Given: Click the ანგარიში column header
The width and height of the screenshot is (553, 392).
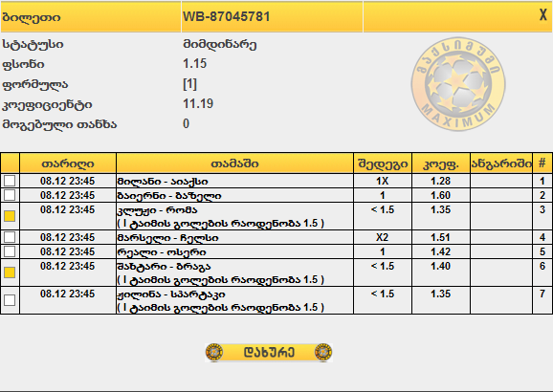Looking at the screenshot, I should click(x=501, y=163).
